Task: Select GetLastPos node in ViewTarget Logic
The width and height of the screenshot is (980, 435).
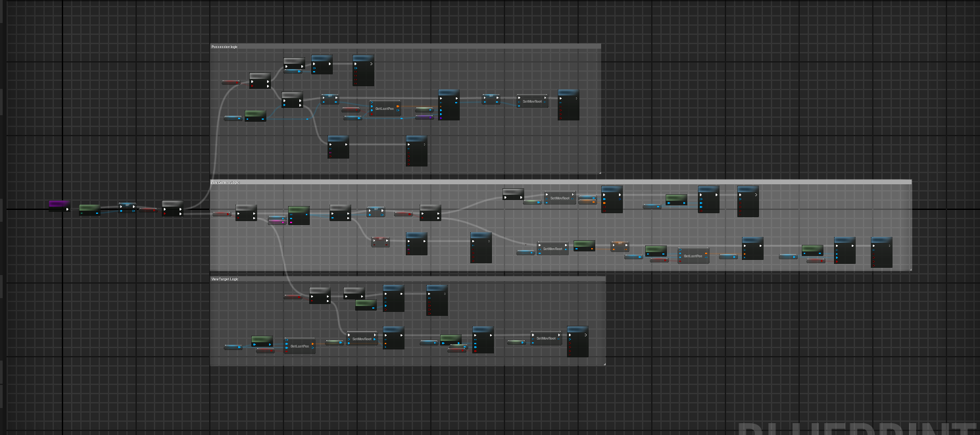Action: [x=299, y=346]
